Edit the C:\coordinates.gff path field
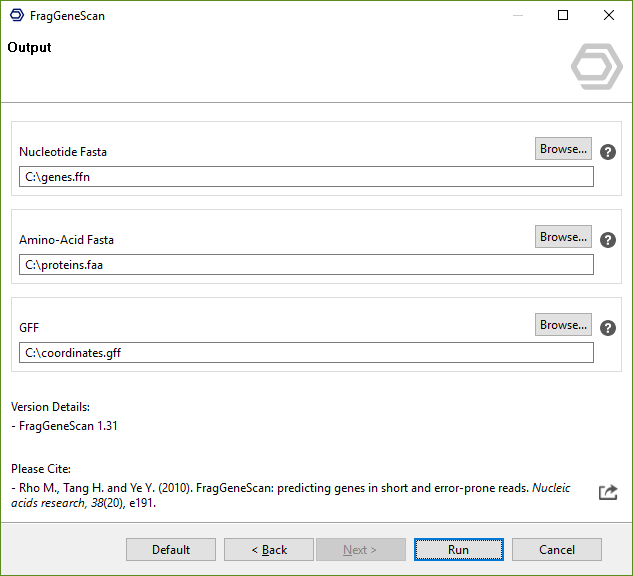 tap(306, 353)
